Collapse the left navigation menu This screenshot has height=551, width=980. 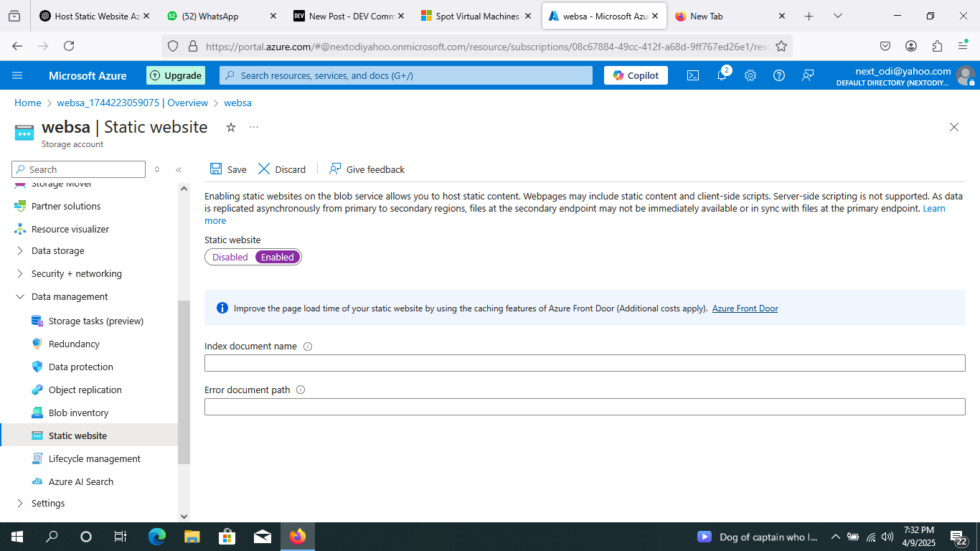[179, 170]
